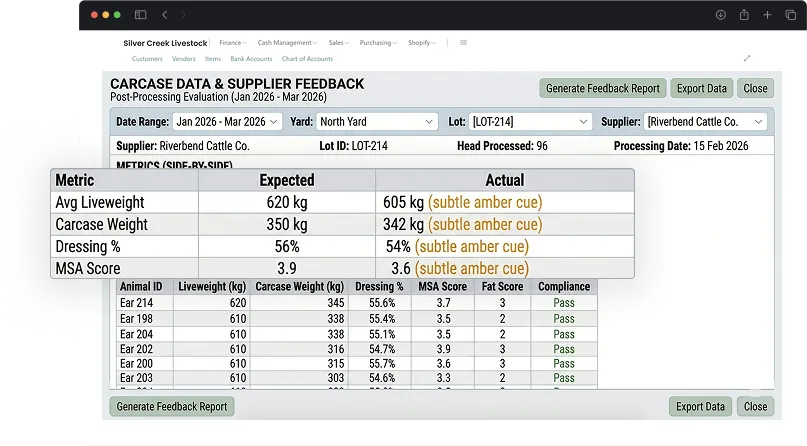Select the Ear 214 row in the table

(x=357, y=303)
